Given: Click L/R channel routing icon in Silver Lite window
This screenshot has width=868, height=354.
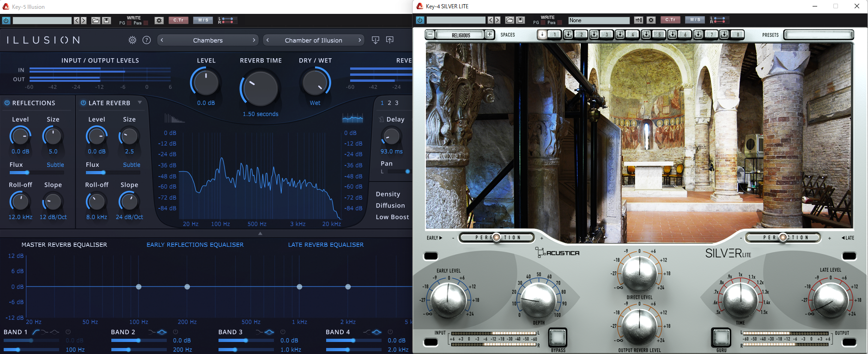Looking at the screenshot, I should point(720,20).
